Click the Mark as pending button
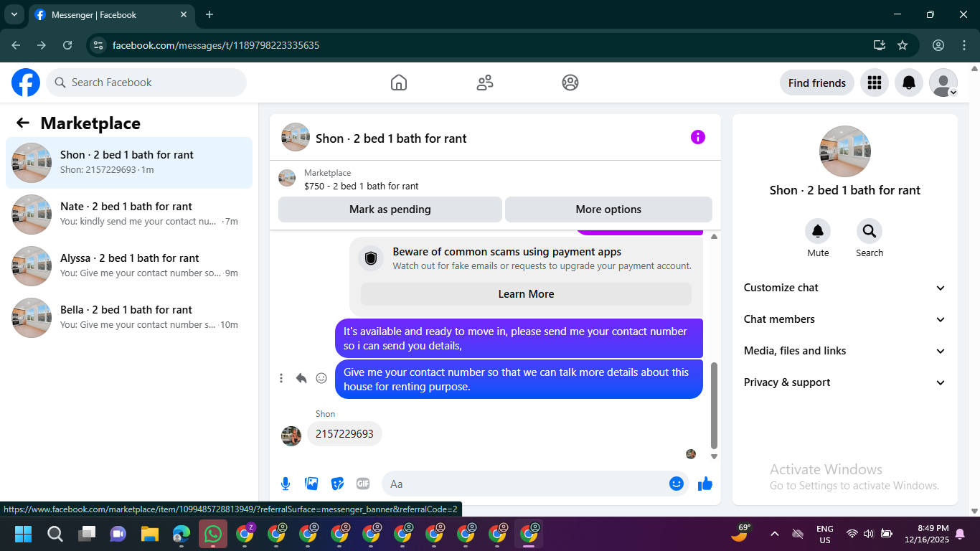The width and height of the screenshot is (980, 551). 390,209
